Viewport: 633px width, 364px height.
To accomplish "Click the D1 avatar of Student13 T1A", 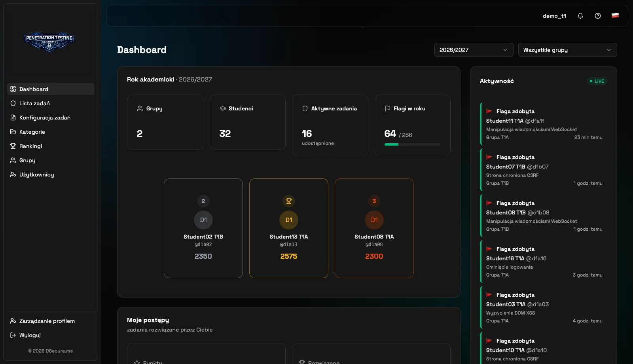I will [289, 220].
